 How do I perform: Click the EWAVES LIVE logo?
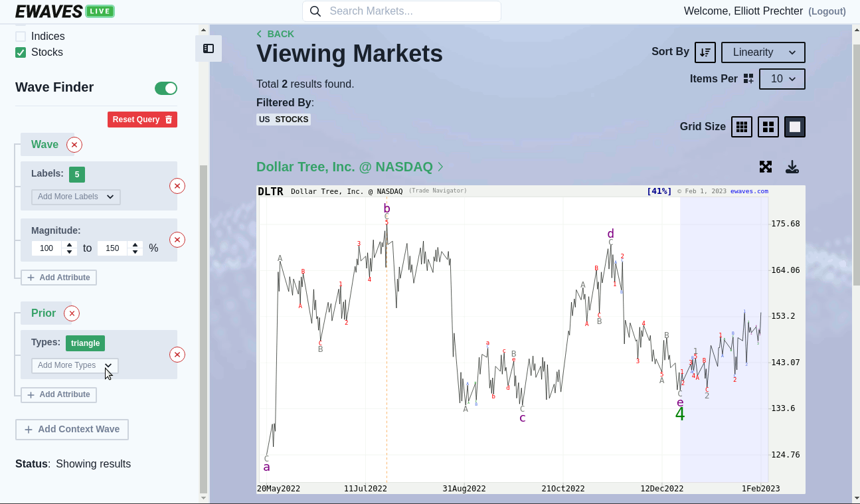coord(65,11)
